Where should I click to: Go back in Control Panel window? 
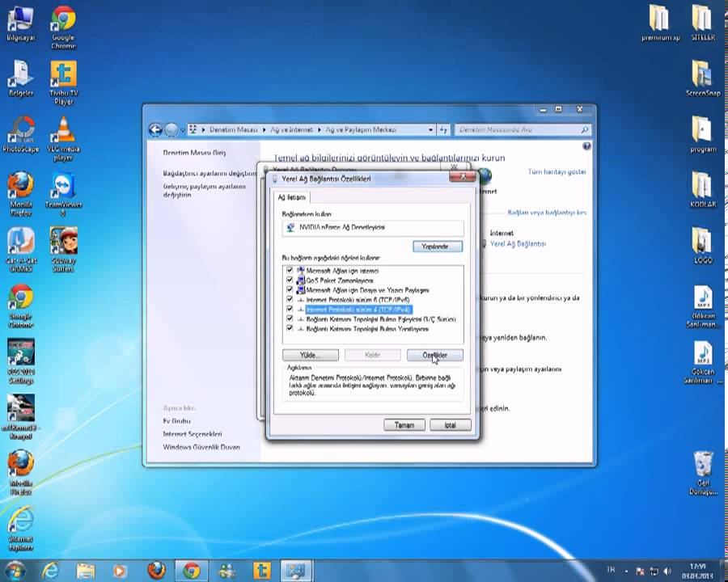[x=155, y=129]
